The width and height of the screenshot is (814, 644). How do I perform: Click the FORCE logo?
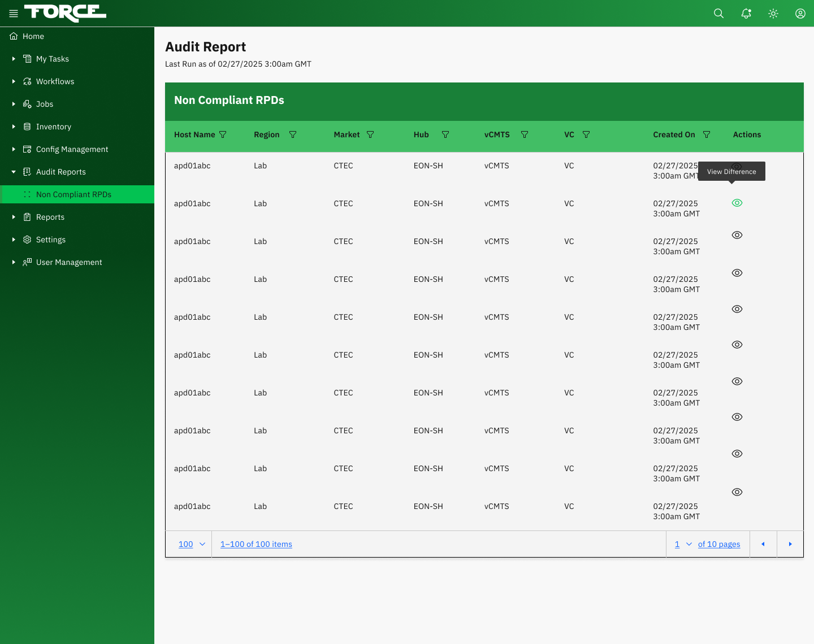point(65,13)
